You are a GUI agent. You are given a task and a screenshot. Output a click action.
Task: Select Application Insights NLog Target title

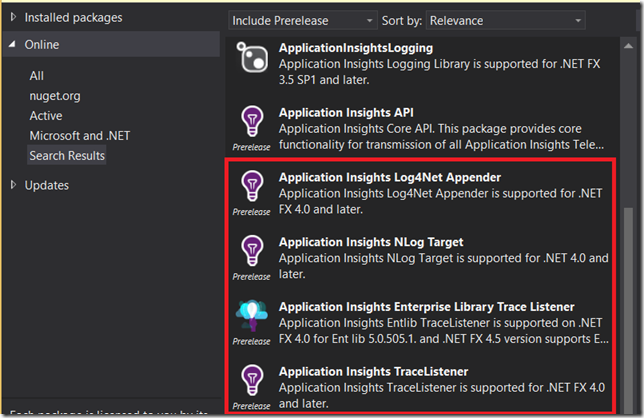[x=371, y=242]
